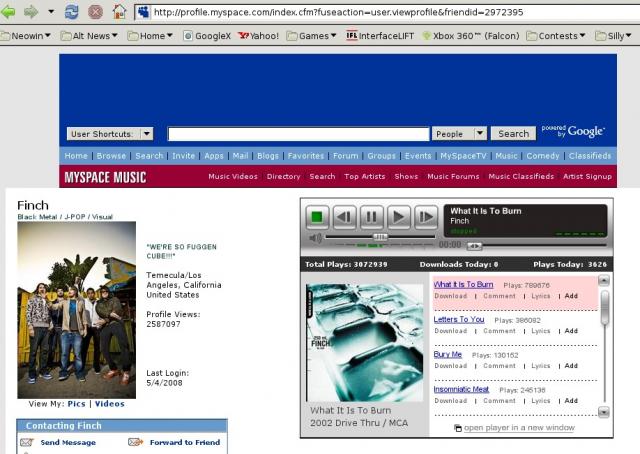Pause the music player

(371, 217)
